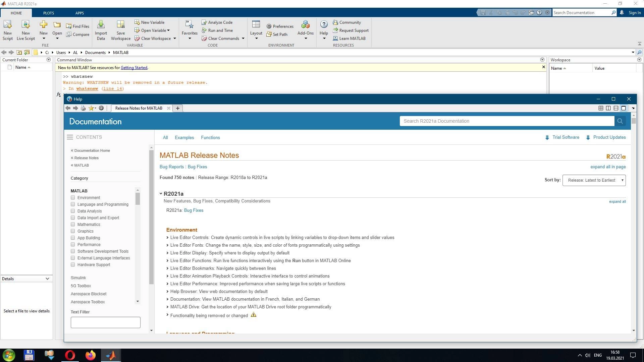Select the HOME ribbon tab

16,13
